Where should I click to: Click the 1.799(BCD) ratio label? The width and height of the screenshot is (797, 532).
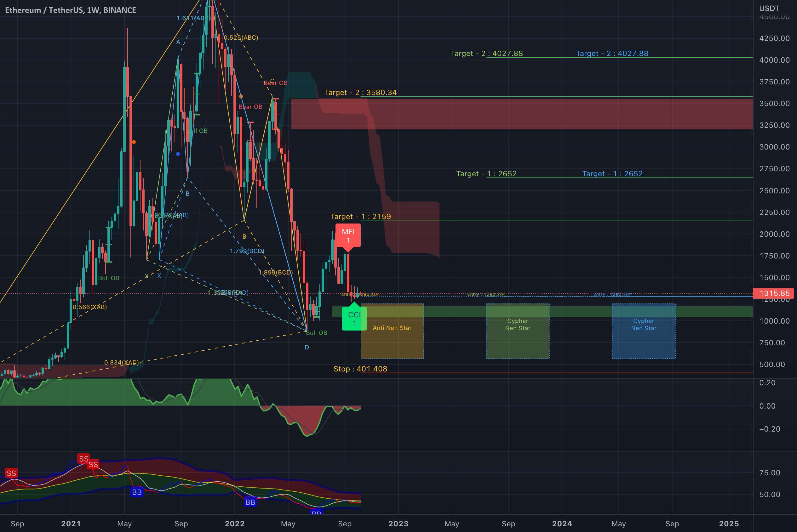pyautogui.click(x=247, y=251)
